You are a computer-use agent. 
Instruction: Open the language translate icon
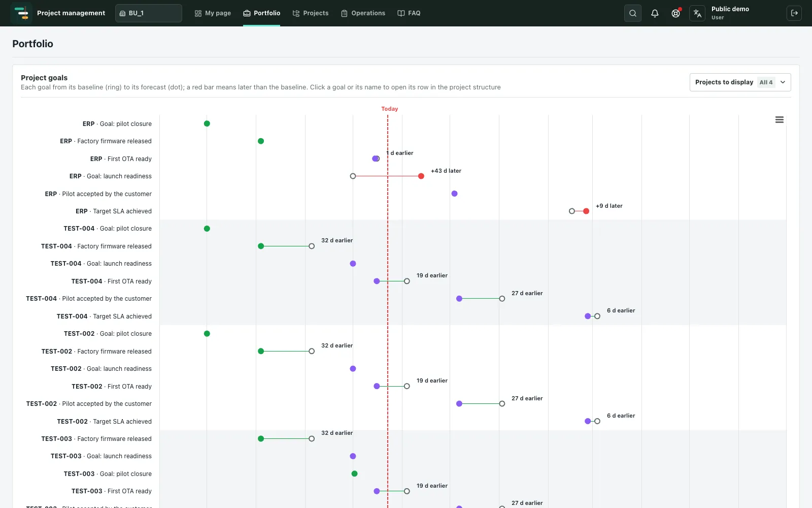click(x=697, y=13)
